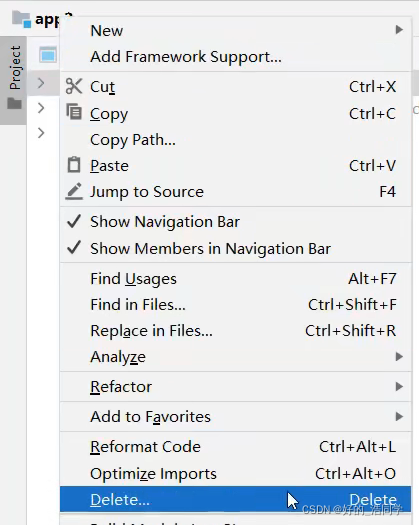Click the folder icon below Project label
This screenshot has height=525, width=419.
14,103
